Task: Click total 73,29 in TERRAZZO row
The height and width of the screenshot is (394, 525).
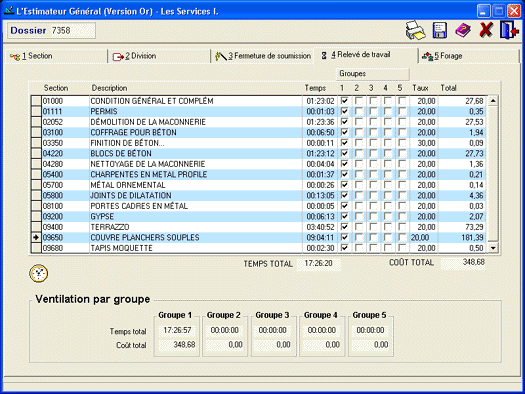Action: pos(474,227)
